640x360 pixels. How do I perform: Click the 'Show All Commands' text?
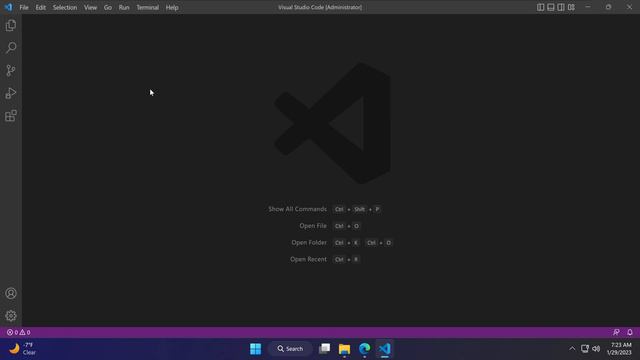coord(297,209)
